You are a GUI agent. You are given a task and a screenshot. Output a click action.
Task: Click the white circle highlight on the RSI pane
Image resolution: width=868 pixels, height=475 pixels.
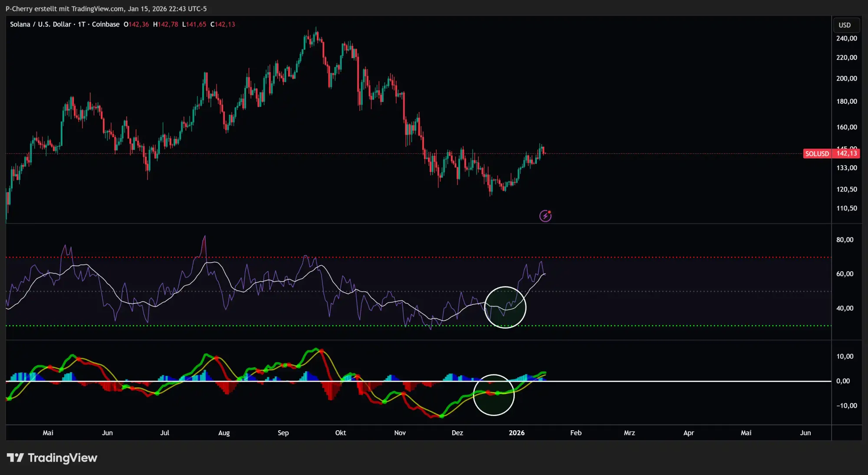coord(505,307)
